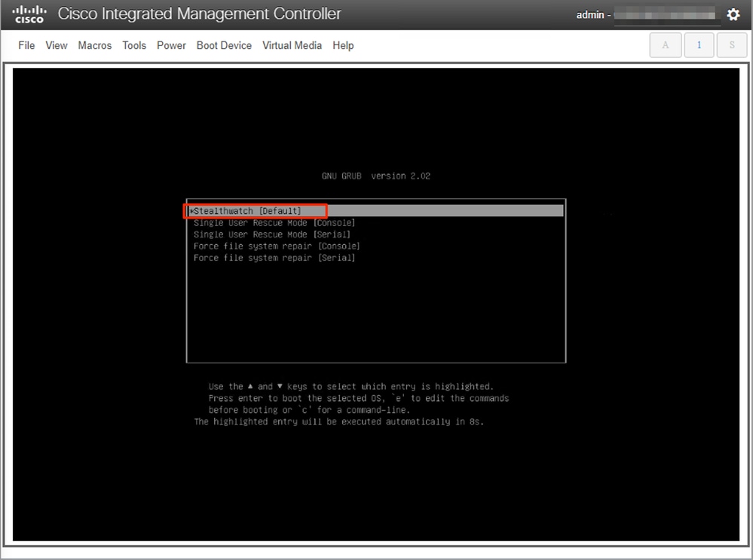The image size is (753, 560).
Task: Select Single User Rescue Mode [Console]
Action: [x=274, y=223]
